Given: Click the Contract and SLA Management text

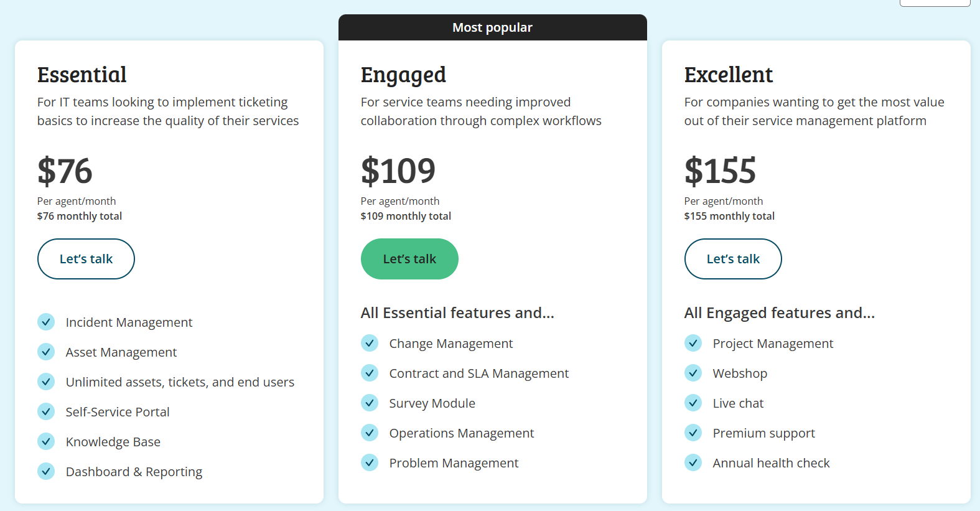Looking at the screenshot, I should [x=478, y=373].
